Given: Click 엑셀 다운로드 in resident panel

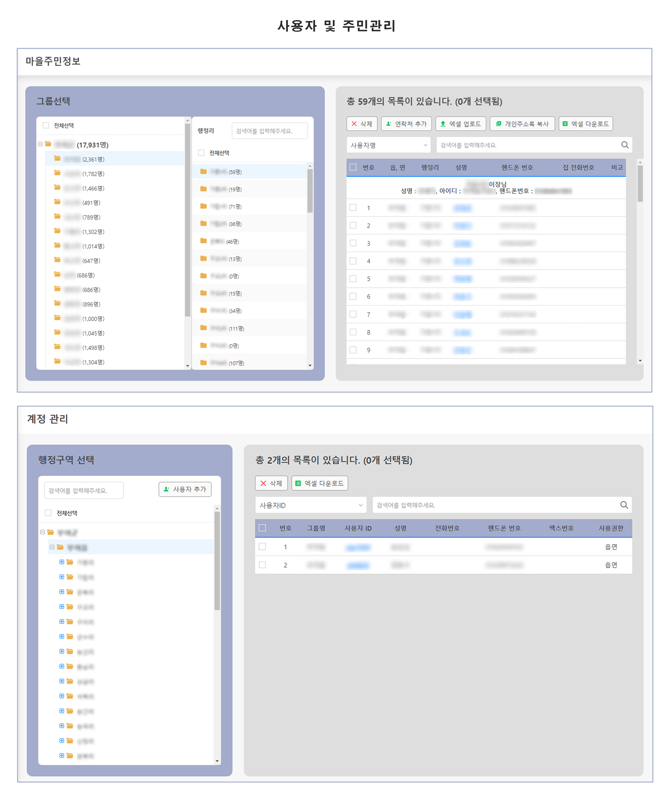Looking at the screenshot, I should (585, 124).
